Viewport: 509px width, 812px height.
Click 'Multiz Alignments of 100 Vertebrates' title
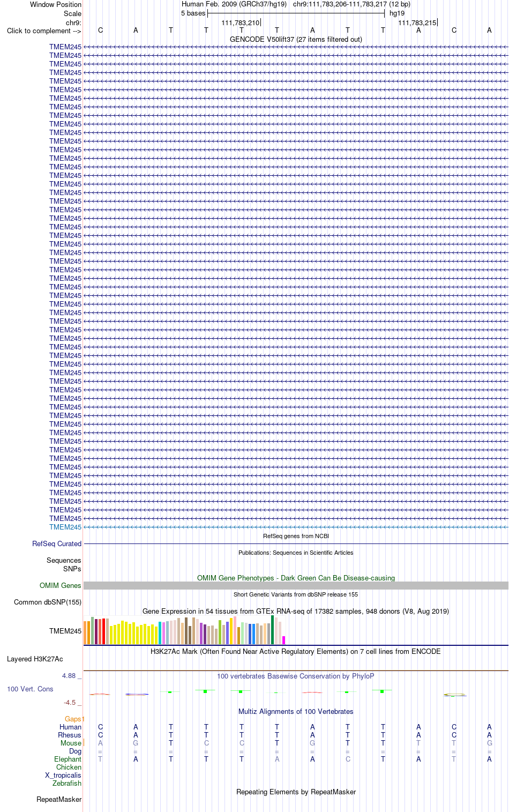(296, 711)
